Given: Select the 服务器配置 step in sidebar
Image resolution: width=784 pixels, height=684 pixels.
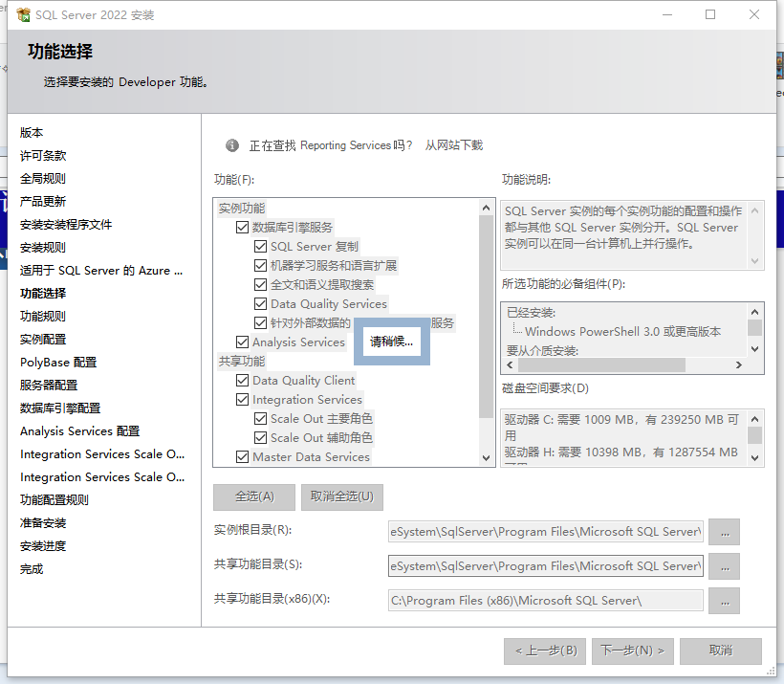Looking at the screenshot, I should (x=49, y=386).
